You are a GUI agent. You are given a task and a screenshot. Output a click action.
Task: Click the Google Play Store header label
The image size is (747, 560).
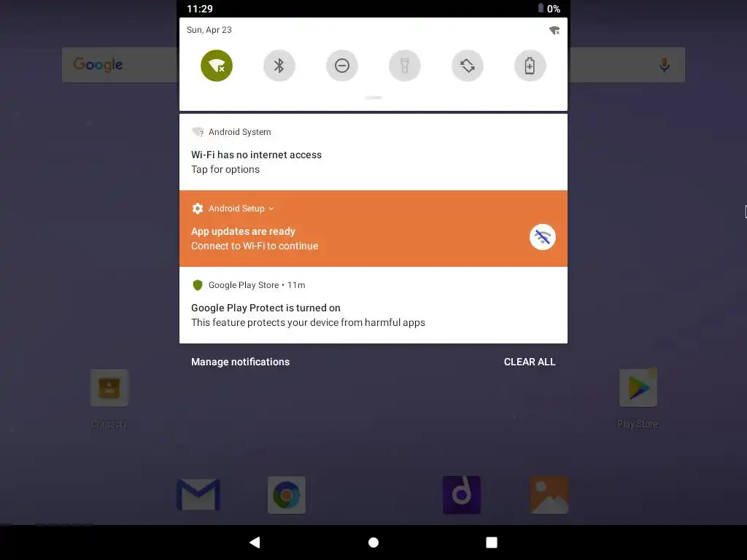[x=244, y=285]
